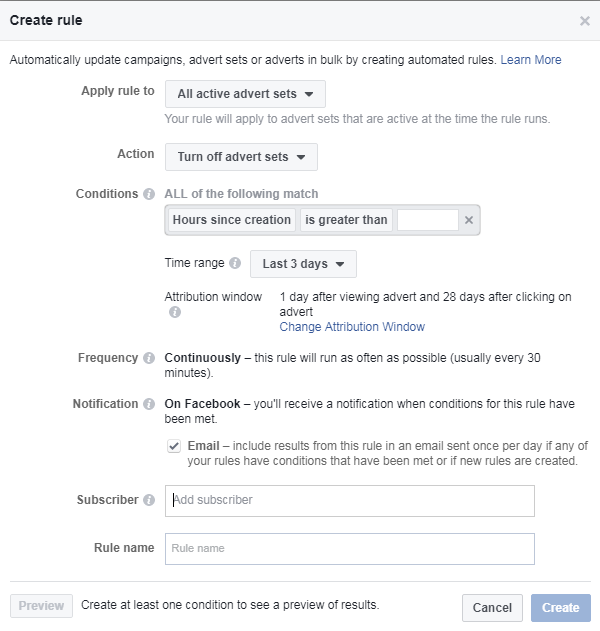Open the Last 3 days time range dropdown
The width and height of the screenshot is (600, 631).
pos(303,264)
